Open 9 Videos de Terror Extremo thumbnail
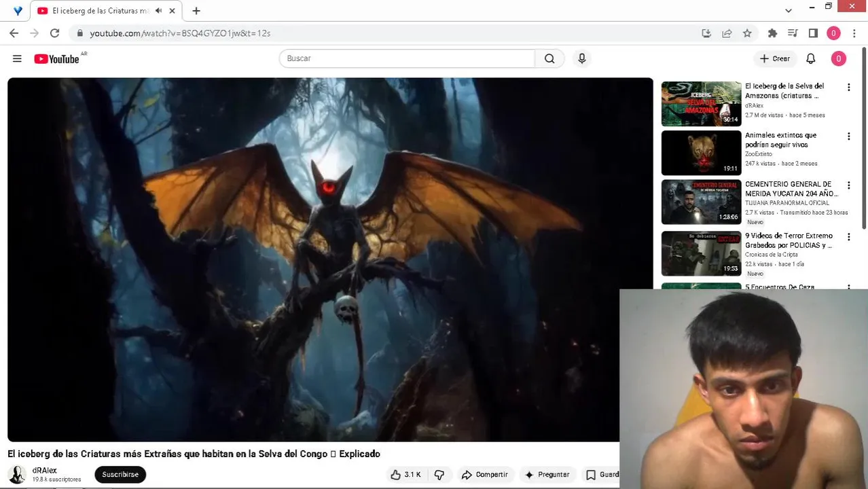The height and width of the screenshot is (489, 868). pos(701,253)
